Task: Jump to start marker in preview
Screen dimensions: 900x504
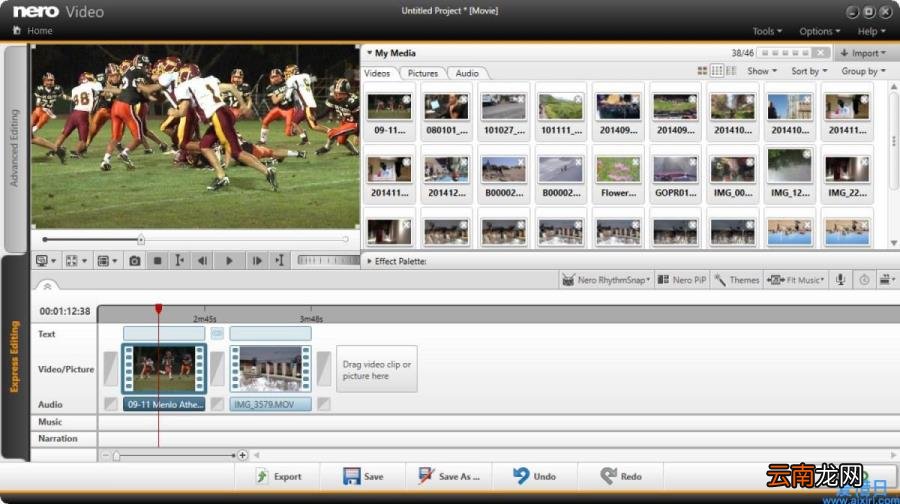Action: point(180,261)
